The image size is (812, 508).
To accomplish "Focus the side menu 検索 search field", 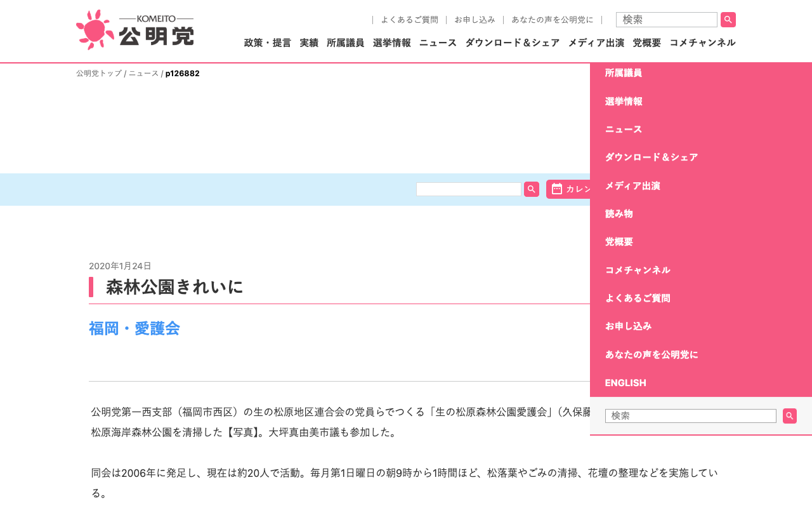I will [x=691, y=416].
